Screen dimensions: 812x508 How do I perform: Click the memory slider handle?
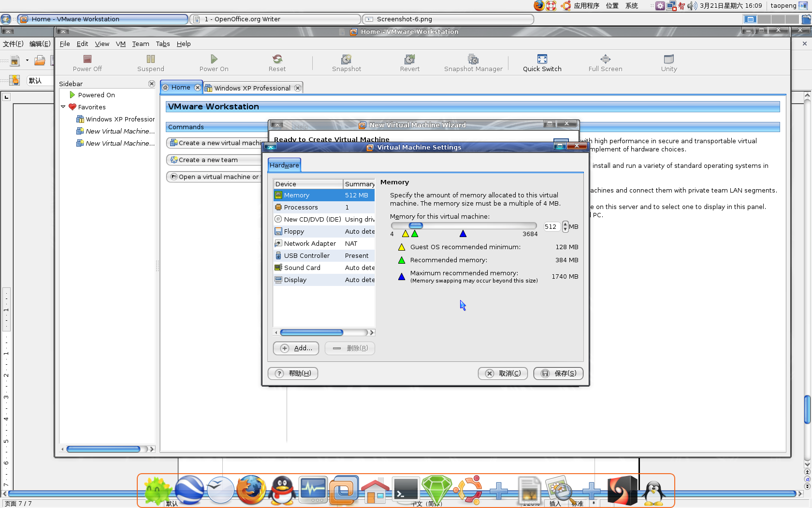416,225
